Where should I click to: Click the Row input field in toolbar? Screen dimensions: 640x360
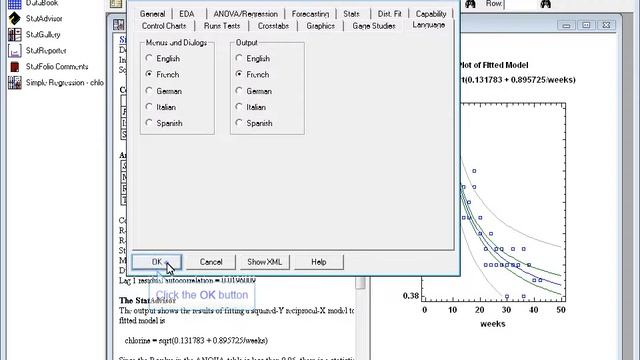(x=520, y=4)
